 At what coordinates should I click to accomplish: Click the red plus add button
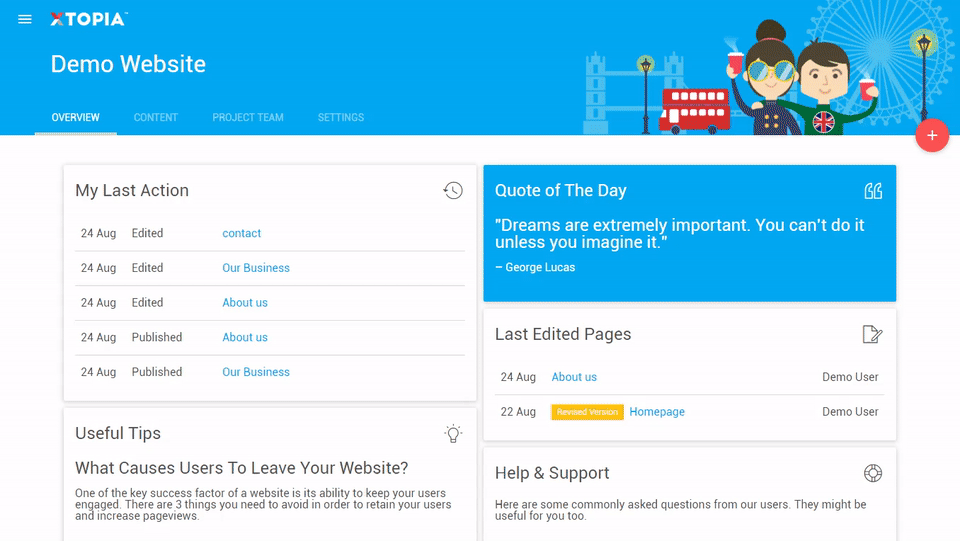(932, 135)
